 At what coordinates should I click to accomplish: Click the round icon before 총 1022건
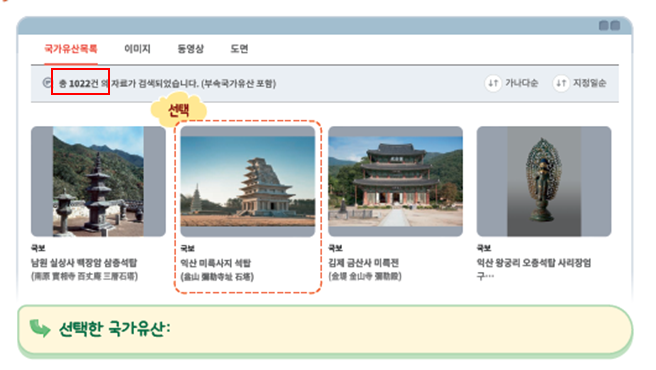(47, 83)
